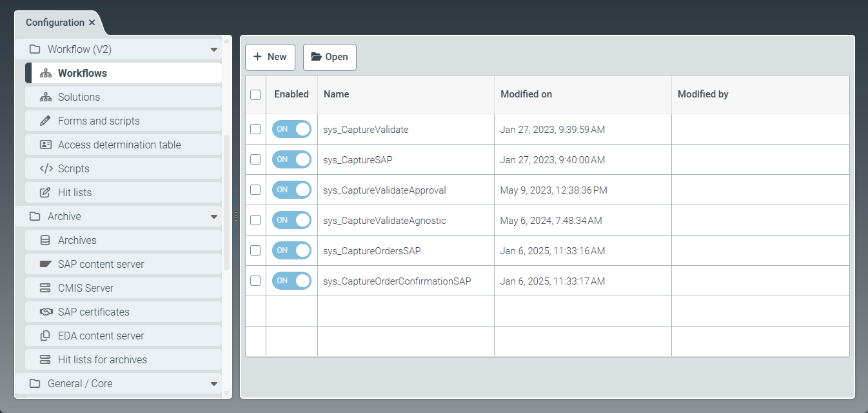
Task: Click the Solutions hierarchy icon
Action: point(45,97)
